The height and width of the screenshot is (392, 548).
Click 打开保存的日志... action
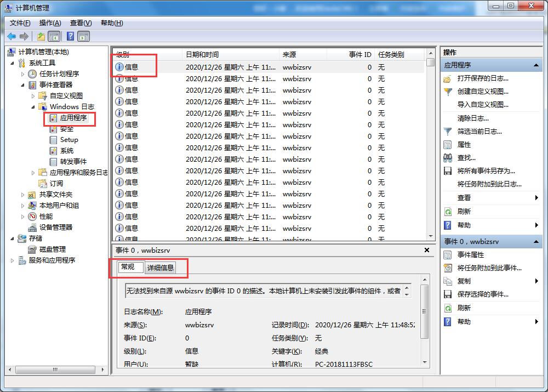[483, 78]
